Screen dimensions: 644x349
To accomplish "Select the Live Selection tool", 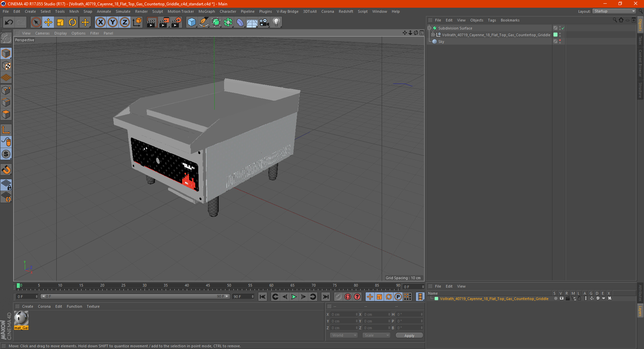I will tap(36, 22).
